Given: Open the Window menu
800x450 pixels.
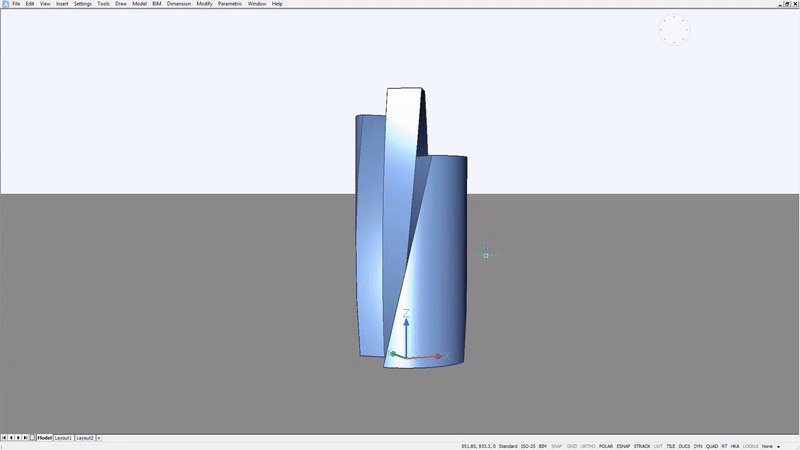Looking at the screenshot, I should pyautogui.click(x=257, y=4).
